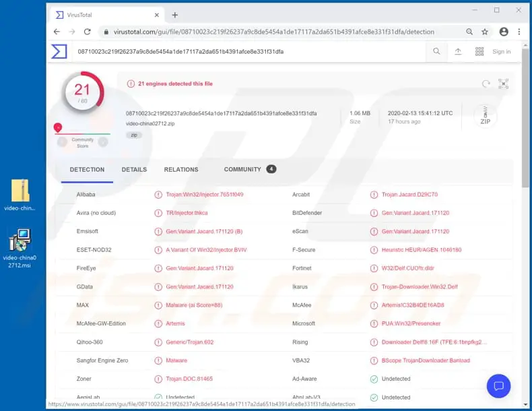The height and width of the screenshot is (411, 532).
Task: Click '21 engines detected this file' text
Action: click(175, 84)
